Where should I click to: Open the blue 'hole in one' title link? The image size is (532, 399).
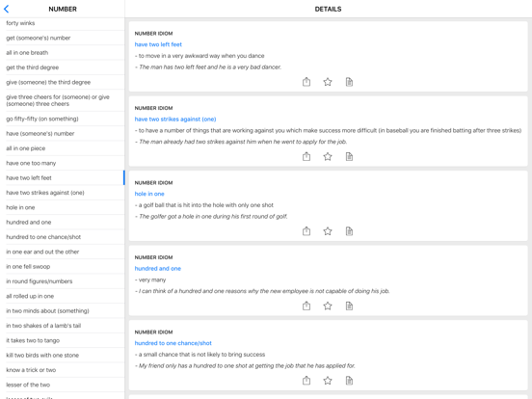[x=149, y=194]
